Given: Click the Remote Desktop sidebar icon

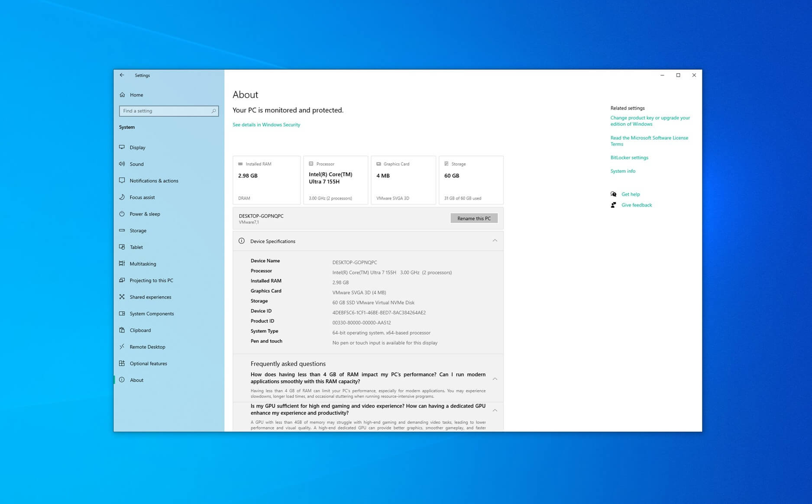Looking at the screenshot, I should click(x=123, y=346).
